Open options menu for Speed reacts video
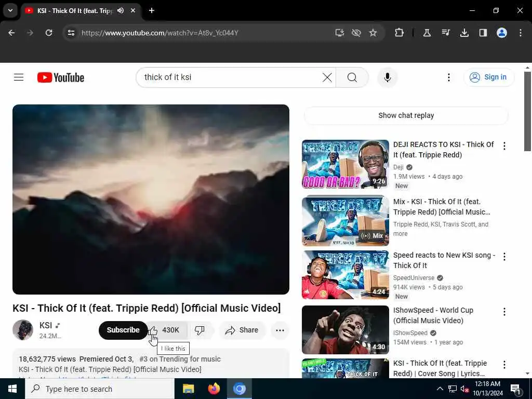 504,257
